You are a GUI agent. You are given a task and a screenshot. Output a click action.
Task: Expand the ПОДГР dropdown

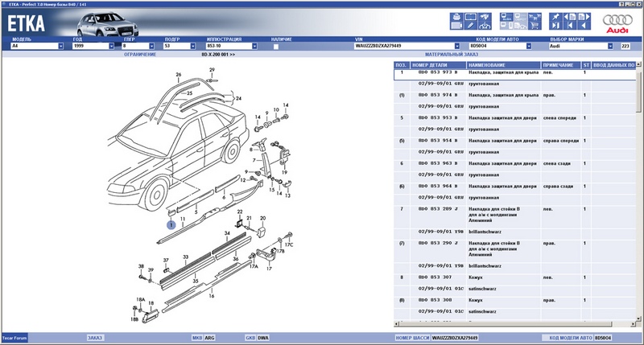[193, 46]
